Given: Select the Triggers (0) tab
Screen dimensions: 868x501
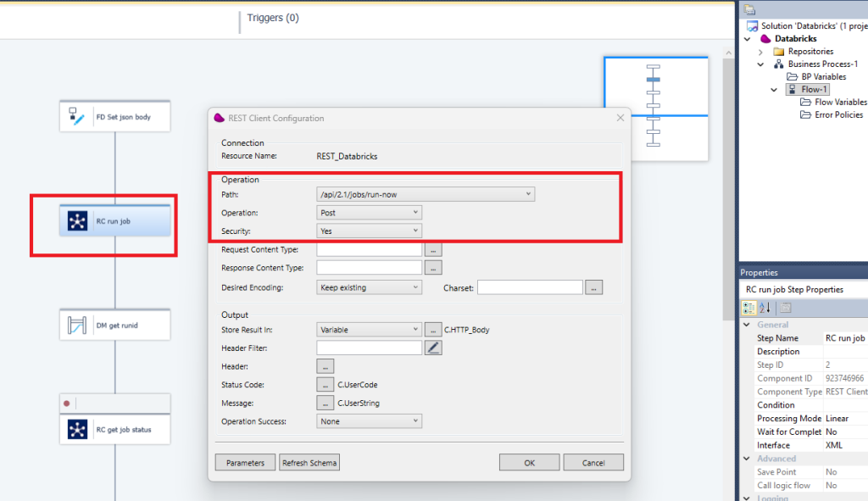Looking at the screenshot, I should pyautogui.click(x=273, y=19).
